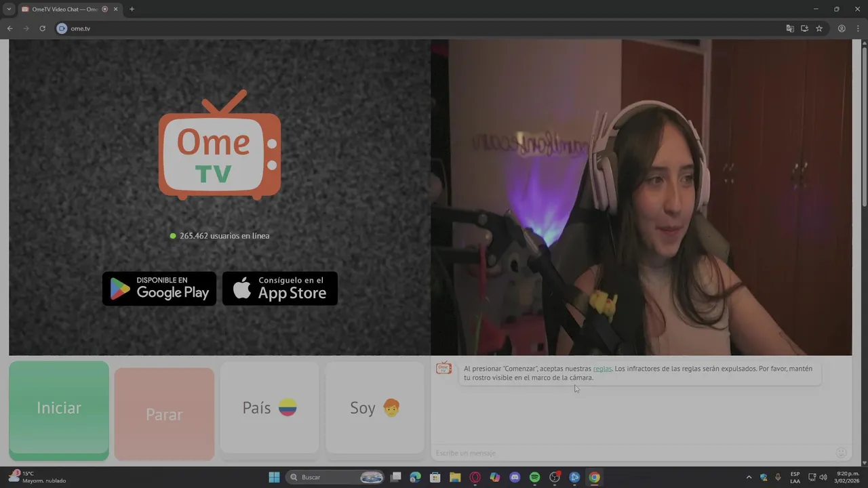The image size is (868, 488).
Task: Click the microphone tray icon
Action: click(x=778, y=477)
